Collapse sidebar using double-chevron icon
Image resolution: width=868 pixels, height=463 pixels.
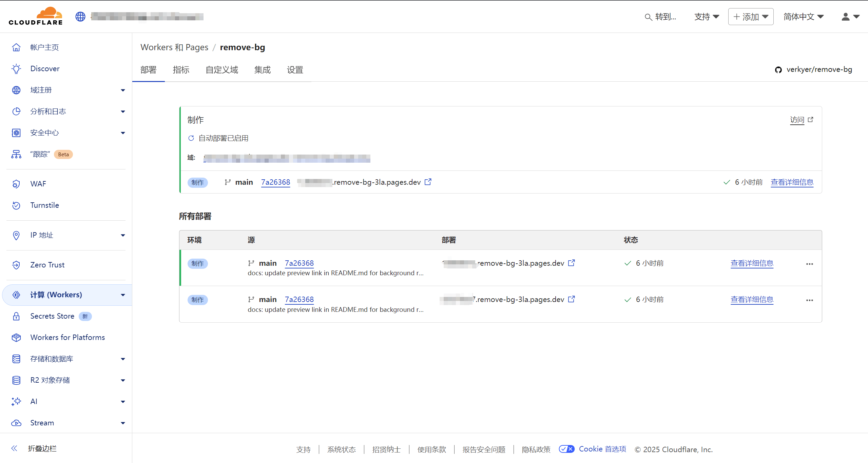pyautogui.click(x=14, y=448)
